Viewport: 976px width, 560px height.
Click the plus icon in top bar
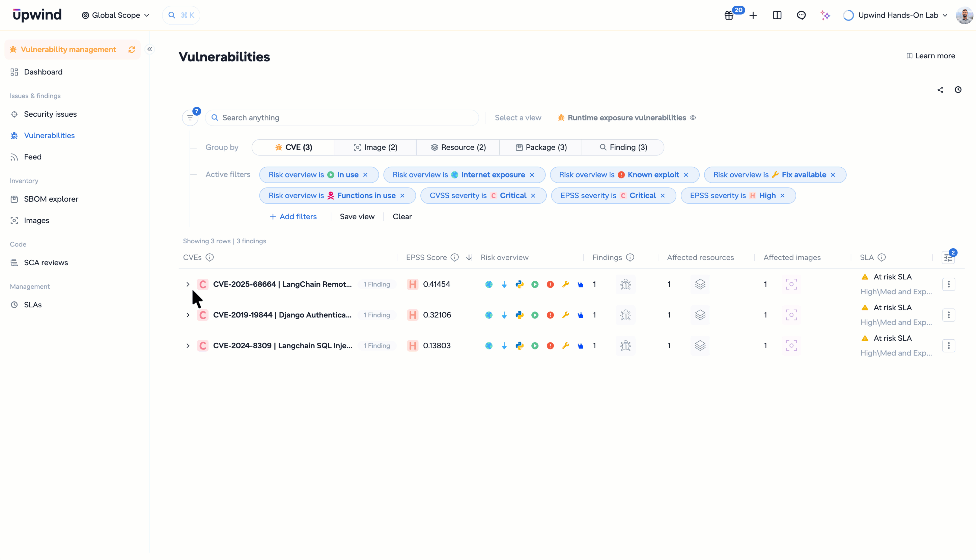tap(753, 15)
